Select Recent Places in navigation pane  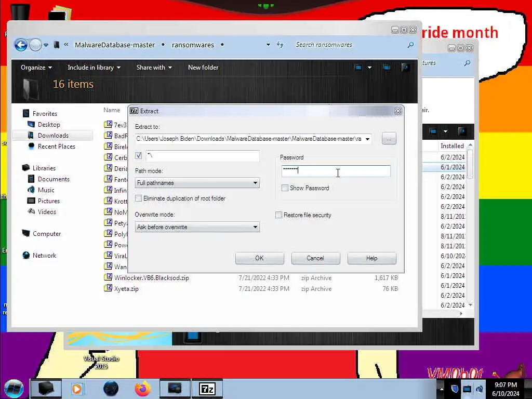click(x=56, y=146)
